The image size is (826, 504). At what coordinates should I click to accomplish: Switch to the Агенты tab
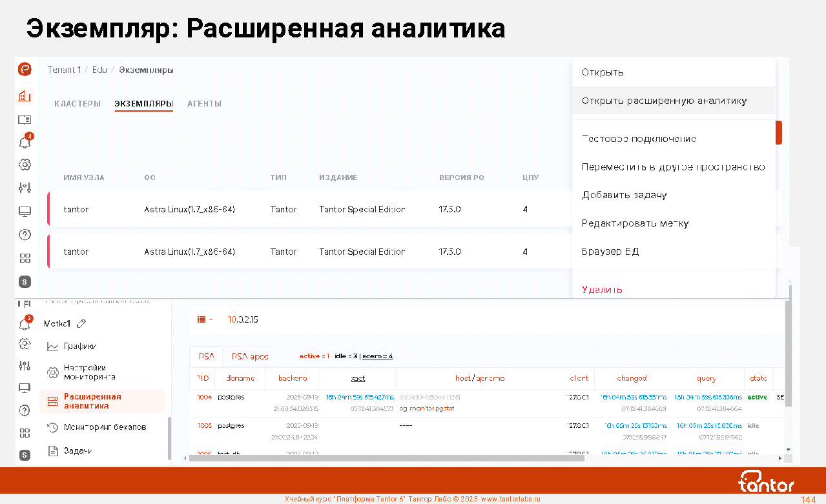pos(204,104)
